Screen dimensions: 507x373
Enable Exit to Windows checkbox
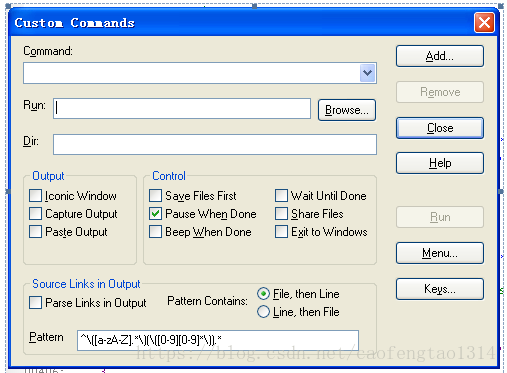click(x=281, y=232)
